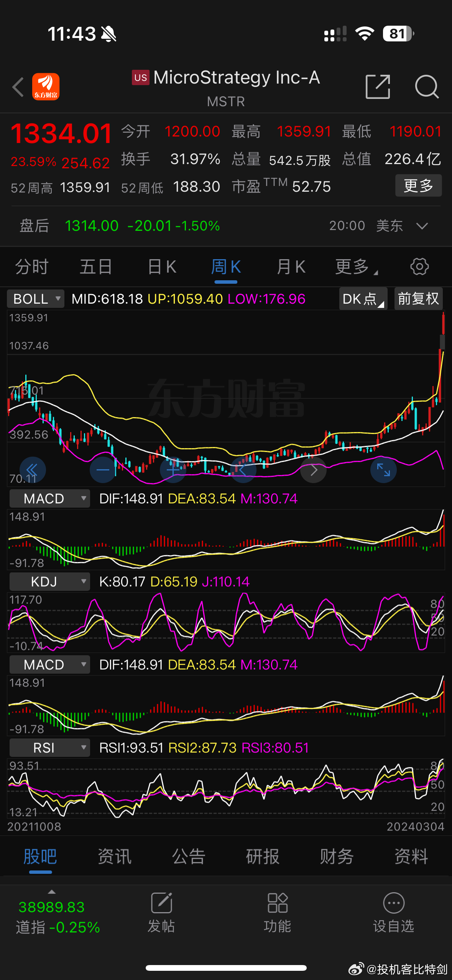Tap the K:80.17 KDJ value

122,582
